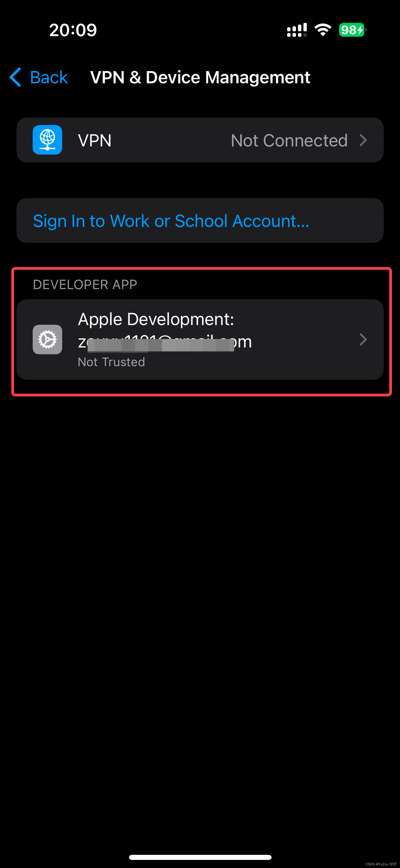The width and height of the screenshot is (400, 868).
Task: Tap the Back text label
Action: pyautogui.click(x=49, y=77)
